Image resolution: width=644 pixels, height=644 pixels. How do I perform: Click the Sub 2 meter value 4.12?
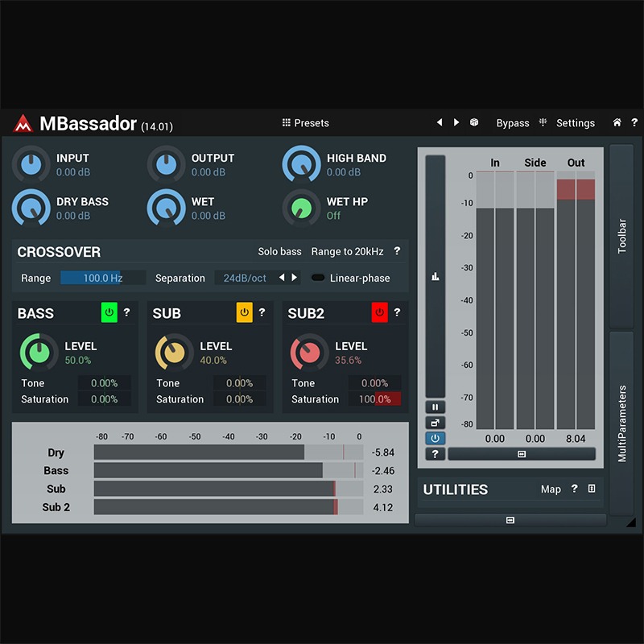coord(383,508)
